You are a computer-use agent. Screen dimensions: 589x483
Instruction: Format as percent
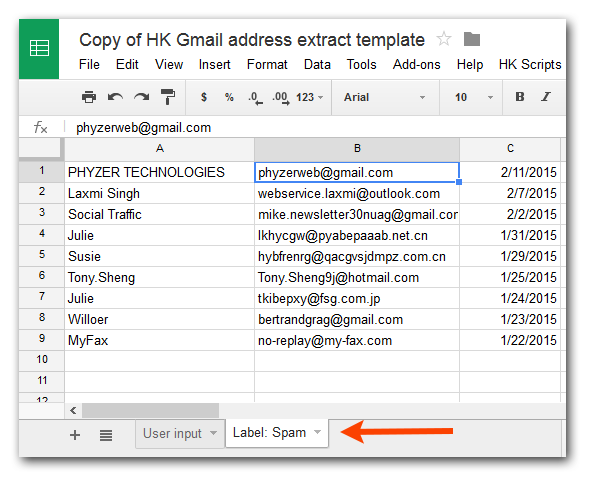tap(229, 97)
